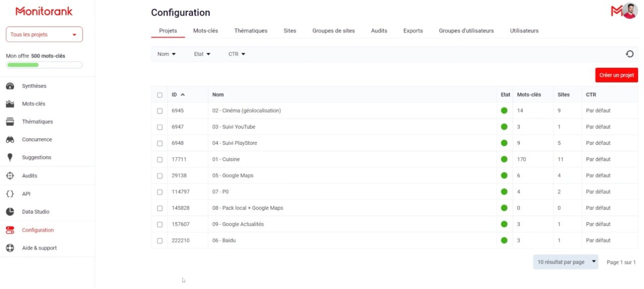Open the Suggestions sidebar entry
This screenshot has width=644, height=289.
(x=37, y=157)
